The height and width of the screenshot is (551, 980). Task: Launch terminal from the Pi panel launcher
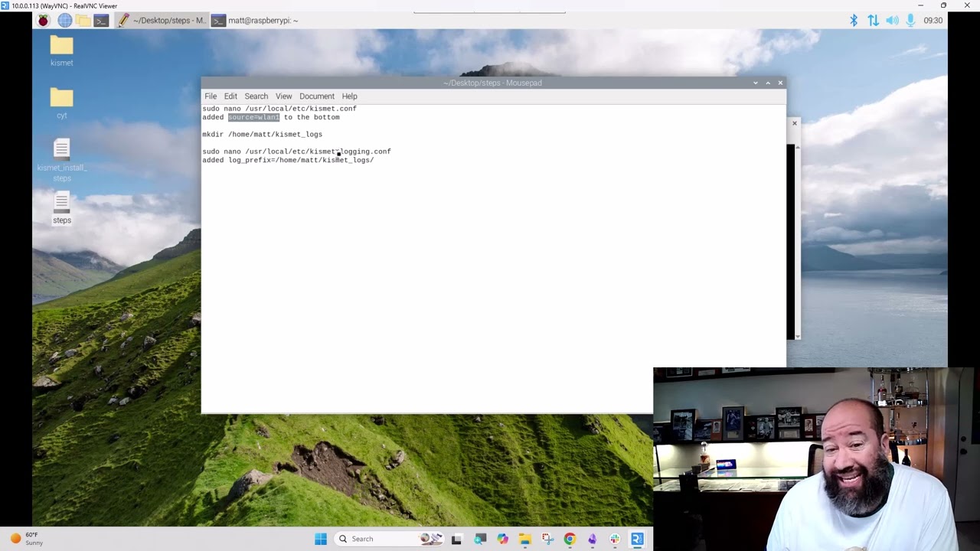(x=101, y=21)
